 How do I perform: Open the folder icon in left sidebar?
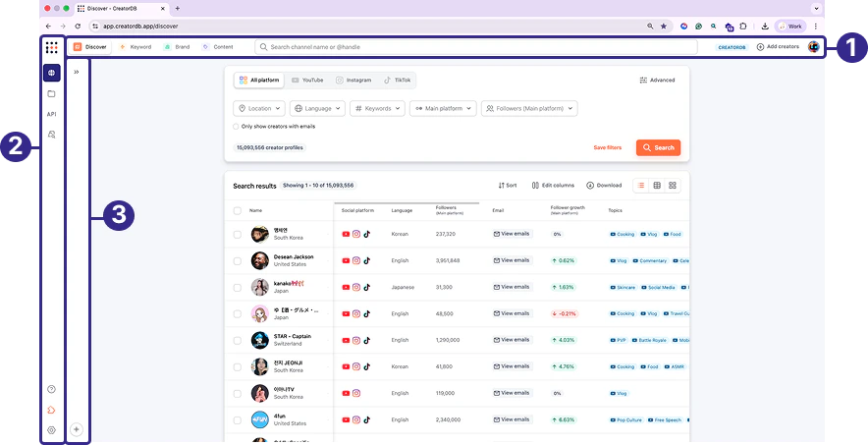click(51, 93)
